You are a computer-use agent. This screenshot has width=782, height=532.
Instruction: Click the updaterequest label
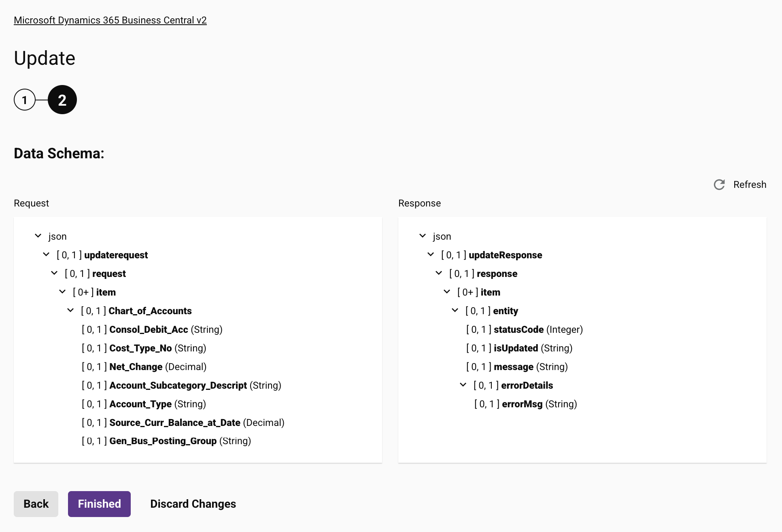[116, 255]
